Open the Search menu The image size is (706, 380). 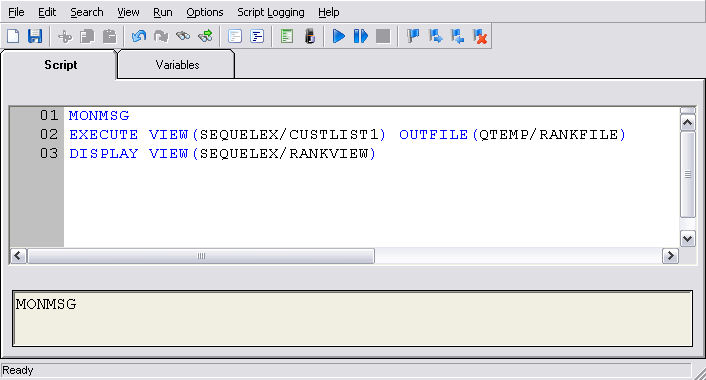click(x=86, y=12)
